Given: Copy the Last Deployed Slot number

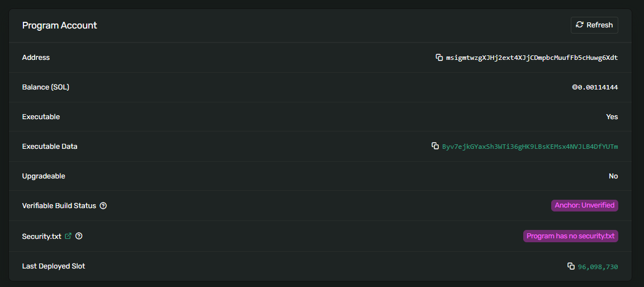Looking at the screenshot, I should [x=571, y=266].
